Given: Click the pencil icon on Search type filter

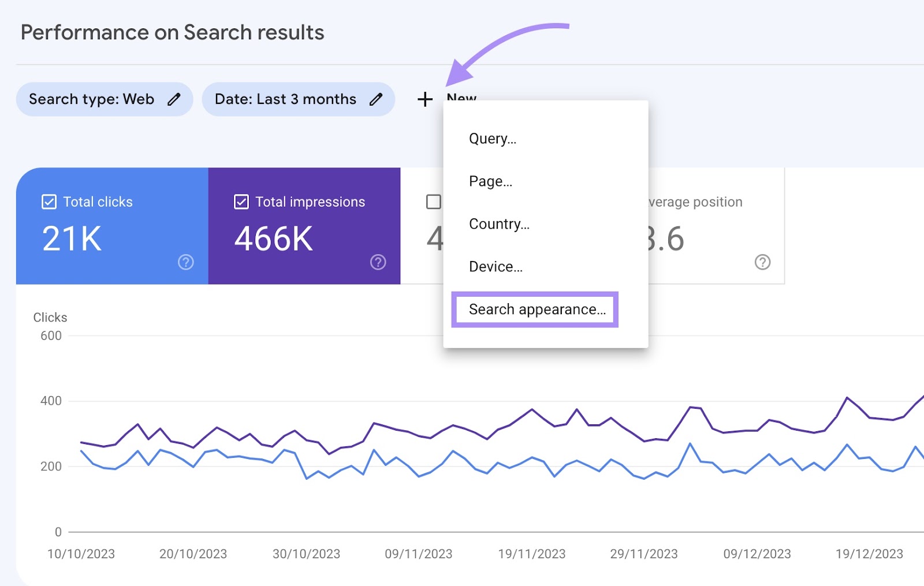Looking at the screenshot, I should [x=174, y=99].
